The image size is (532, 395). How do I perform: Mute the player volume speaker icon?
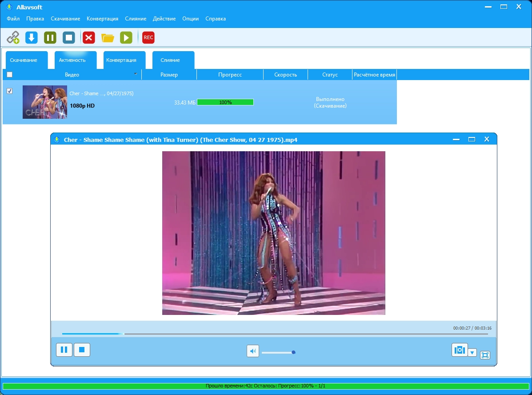pos(253,351)
